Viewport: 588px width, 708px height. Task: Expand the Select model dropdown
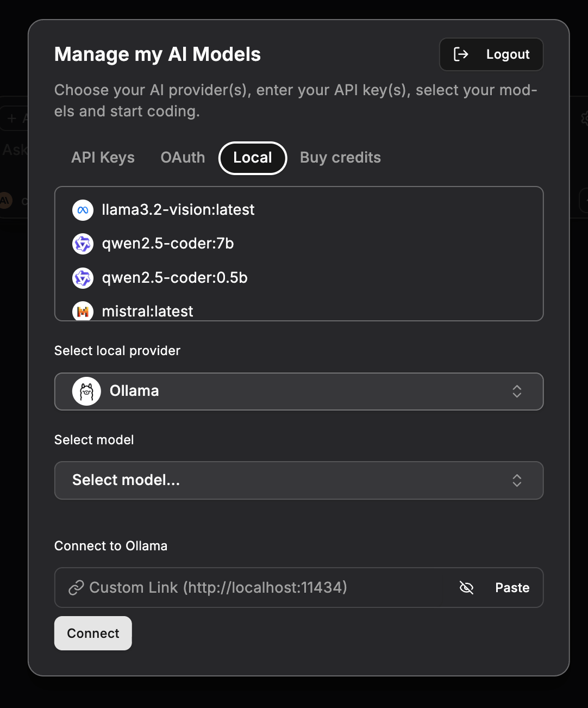pyautogui.click(x=298, y=480)
